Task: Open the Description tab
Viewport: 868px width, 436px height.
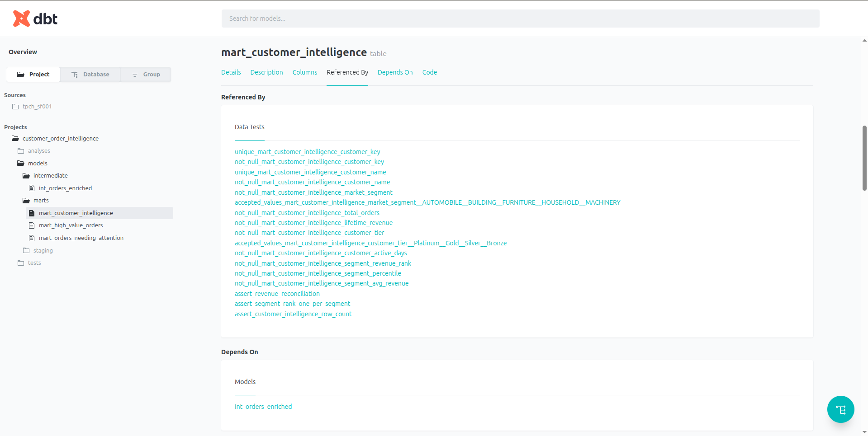Action: (266, 72)
